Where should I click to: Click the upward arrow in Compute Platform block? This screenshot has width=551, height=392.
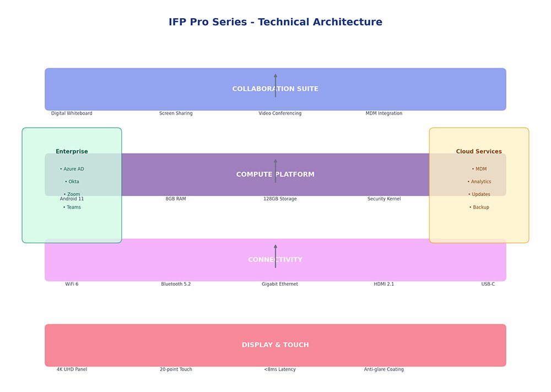click(275, 171)
